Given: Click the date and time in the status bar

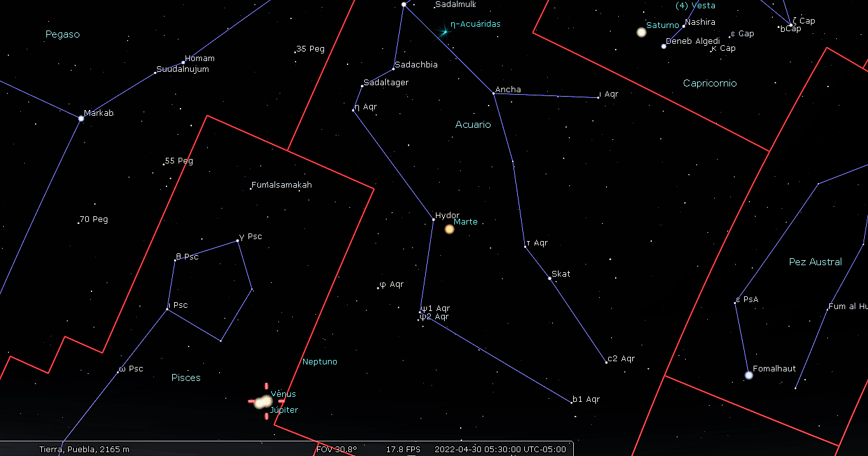Looking at the screenshot, I should click(499, 449).
